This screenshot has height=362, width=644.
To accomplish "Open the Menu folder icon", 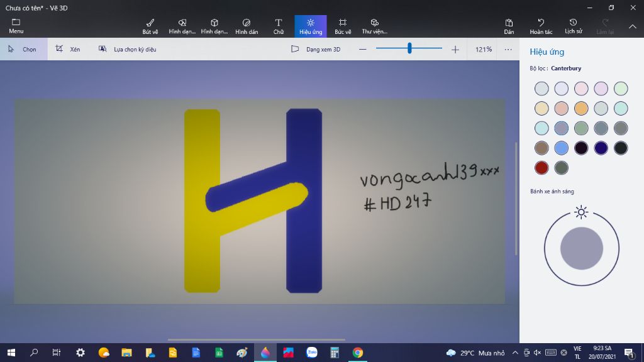I will [16, 26].
